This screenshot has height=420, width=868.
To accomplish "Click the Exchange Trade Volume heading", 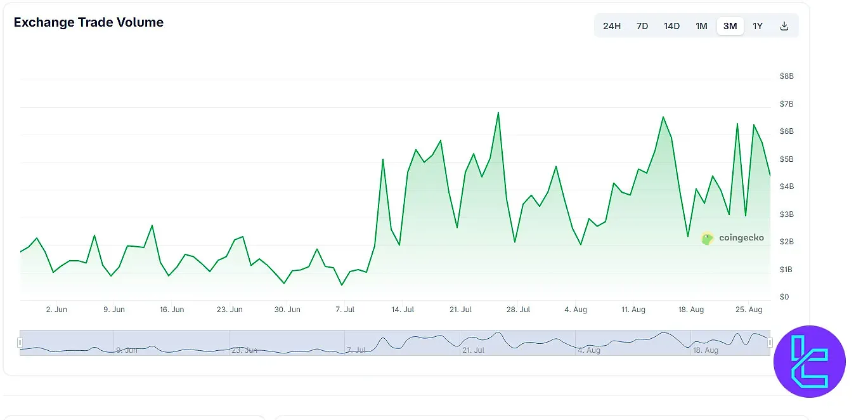I will pos(89,22).
